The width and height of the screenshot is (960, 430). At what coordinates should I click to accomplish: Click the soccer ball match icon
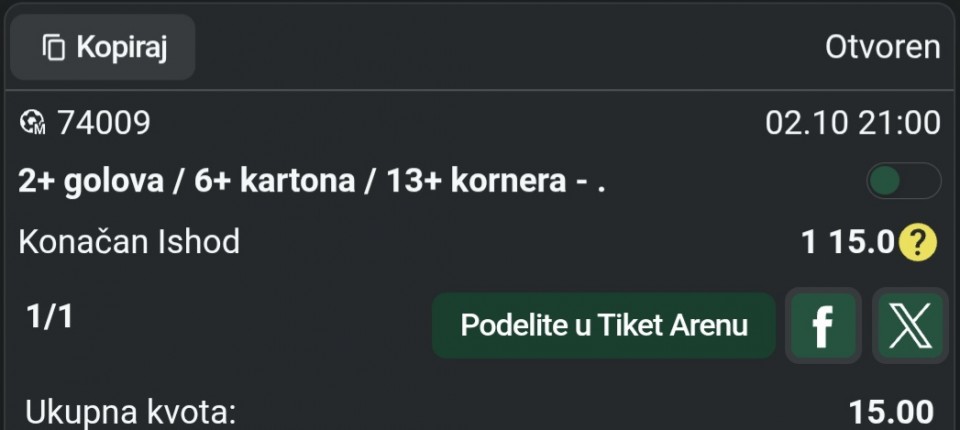(33, 124)
